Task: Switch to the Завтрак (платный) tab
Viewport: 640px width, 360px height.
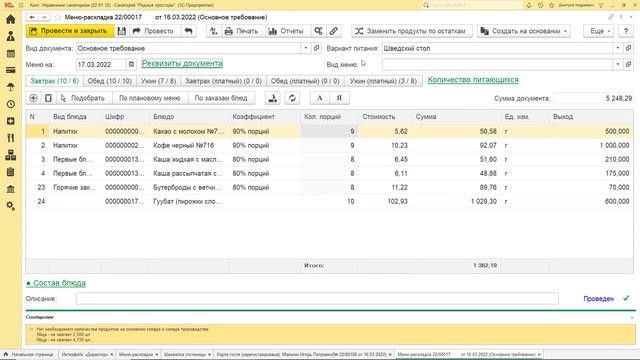Action: [223, 81]
